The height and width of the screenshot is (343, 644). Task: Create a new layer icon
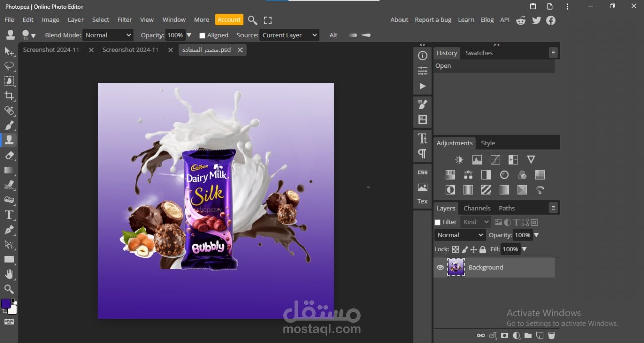[539, 336]
